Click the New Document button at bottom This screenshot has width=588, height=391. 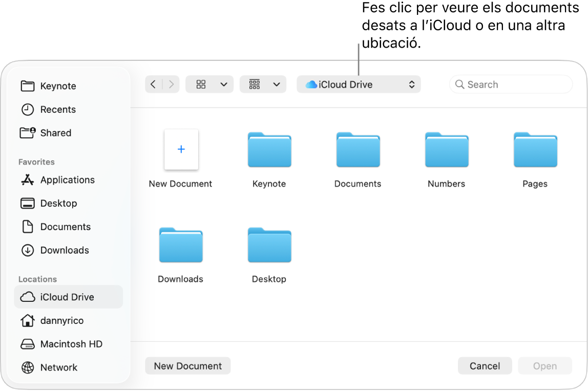(187, 365)
